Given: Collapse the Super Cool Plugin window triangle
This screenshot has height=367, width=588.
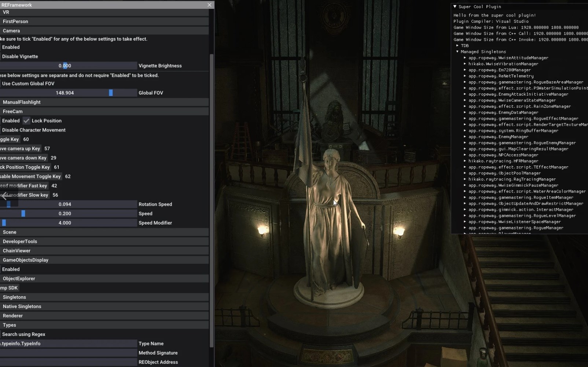Looking at the screenshot, I should tap(455, 7).
